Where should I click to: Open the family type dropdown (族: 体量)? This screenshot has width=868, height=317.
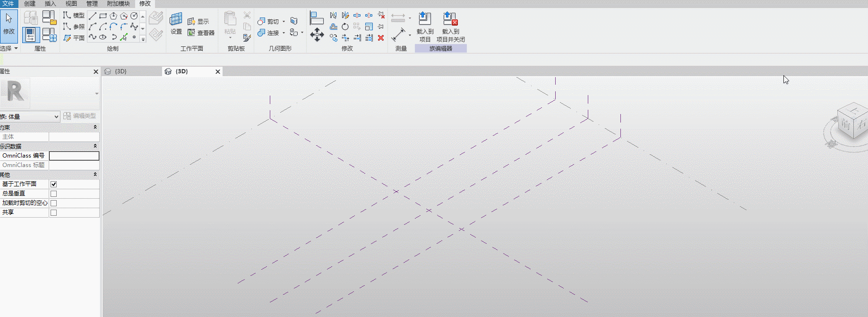tap(30, 116)
